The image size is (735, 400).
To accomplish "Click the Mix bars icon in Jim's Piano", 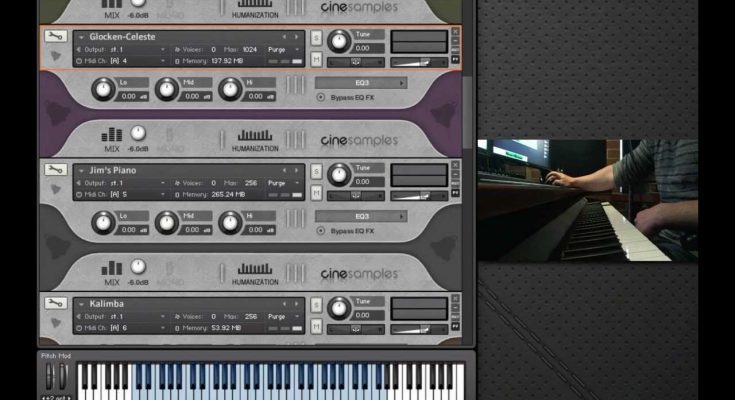I will pos(112,267).
